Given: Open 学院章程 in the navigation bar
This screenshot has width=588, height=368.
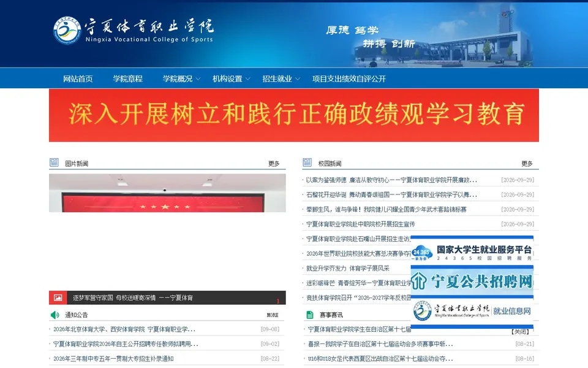Looking at the screenshot, I should [127, 79].
